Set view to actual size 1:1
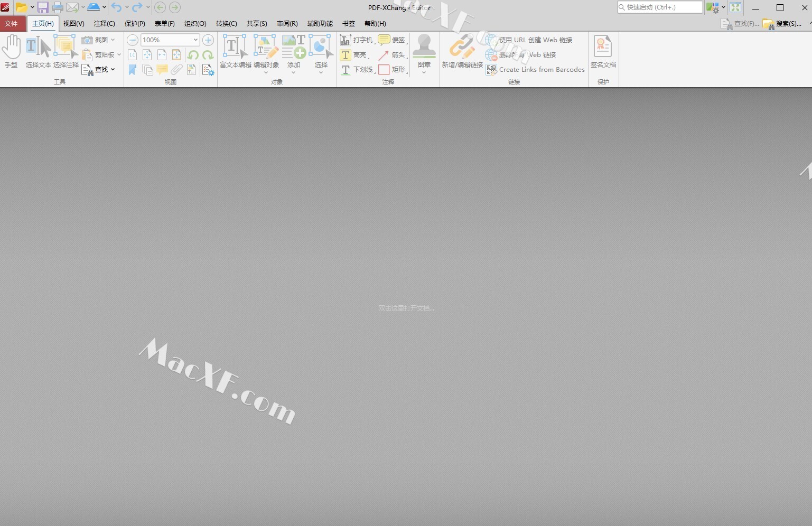The height and width of the screenshot is (526, 812). tap(133, 54)
